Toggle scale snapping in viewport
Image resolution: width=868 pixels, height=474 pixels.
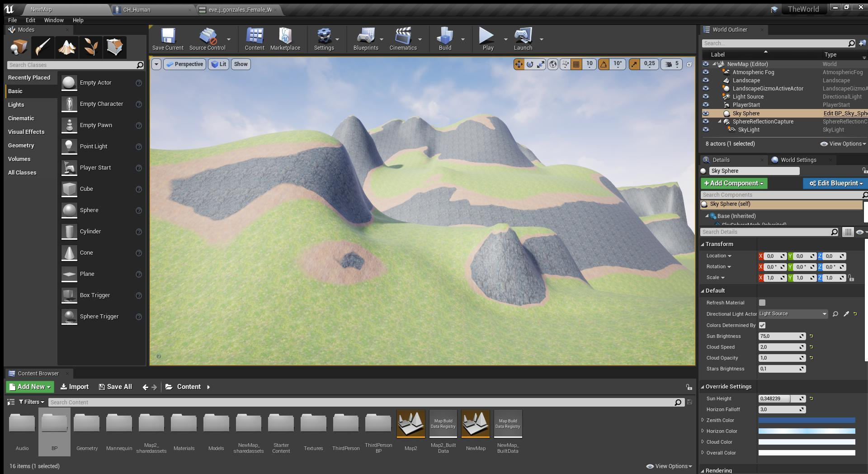[x=634, y=64]
